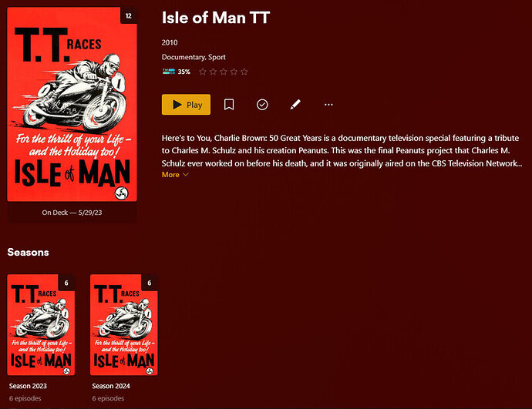This screenshot has height=409, width=532.
Task: Open the edit pencil icon
Action: point(295,104)
